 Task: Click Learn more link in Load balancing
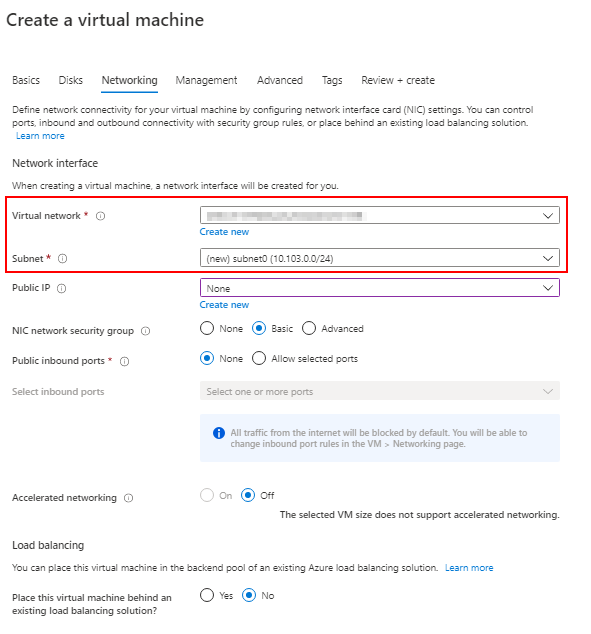click(469, 568)
